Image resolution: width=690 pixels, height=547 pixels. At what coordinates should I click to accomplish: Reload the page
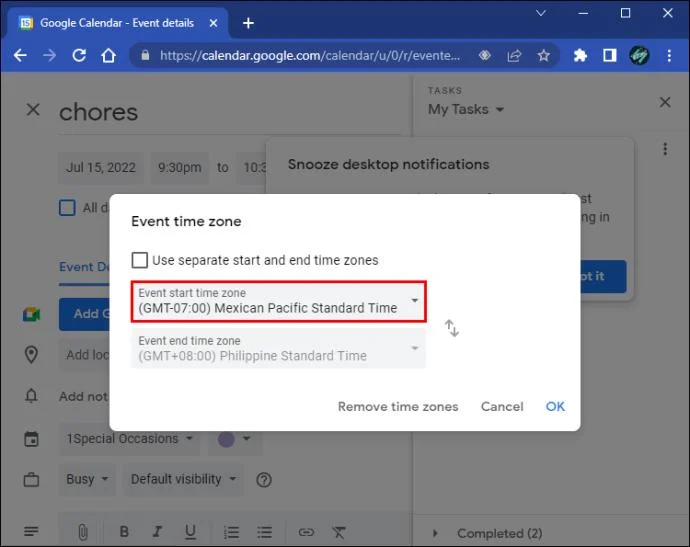coord(79,55)
